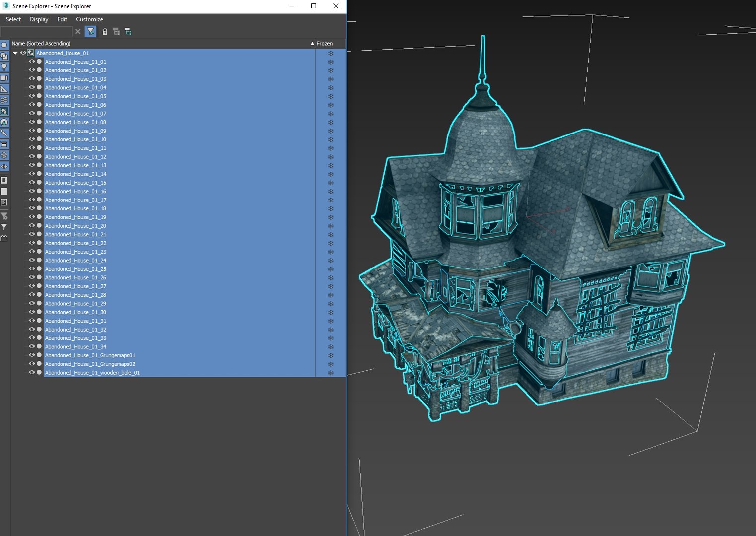The width and height of the screenshot is (756, 536).
Task: Toggle the Display Space Warps wave icon
Action: 4,100
